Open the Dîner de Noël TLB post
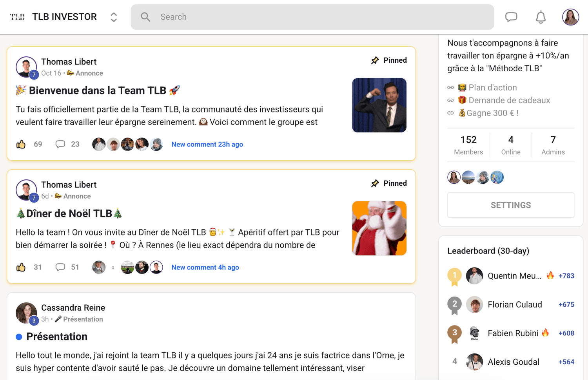 point(69,214)
